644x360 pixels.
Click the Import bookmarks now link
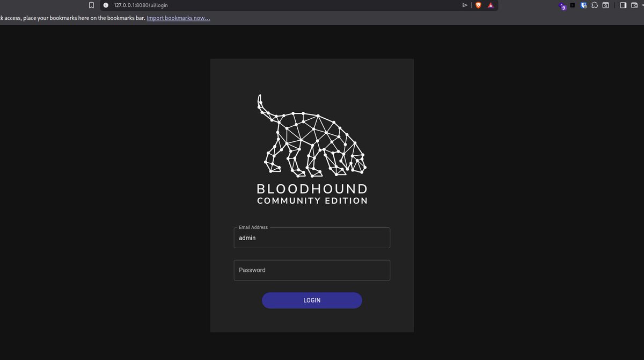pyautogui.click(x=178, y=18)
